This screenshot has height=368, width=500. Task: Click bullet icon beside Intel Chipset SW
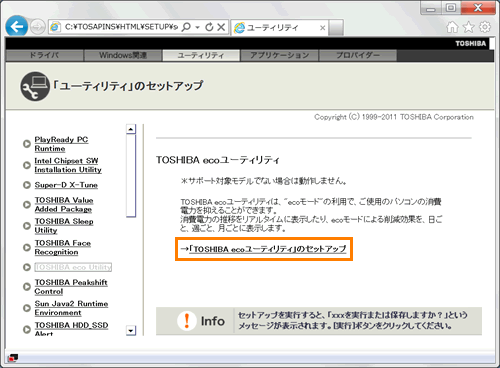tap(27, 165)
